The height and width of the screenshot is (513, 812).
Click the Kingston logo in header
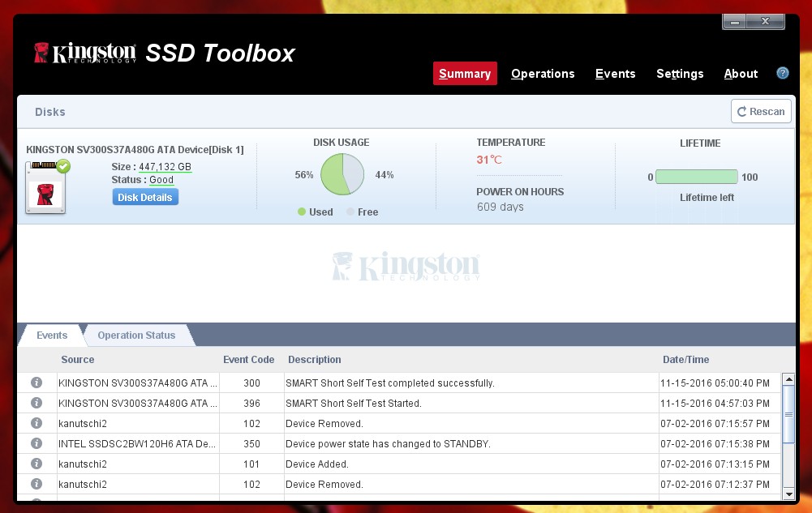(85, 53)
